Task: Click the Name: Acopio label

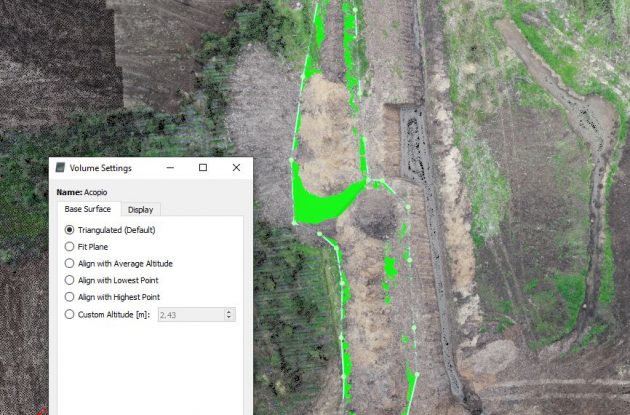Action: 82,191
